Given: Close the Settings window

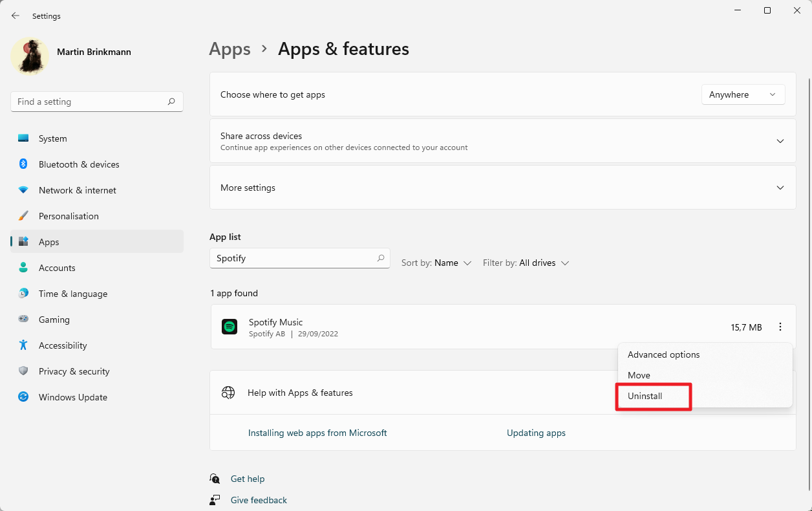Looking at the screenshot, I should [x=797, y=11].
